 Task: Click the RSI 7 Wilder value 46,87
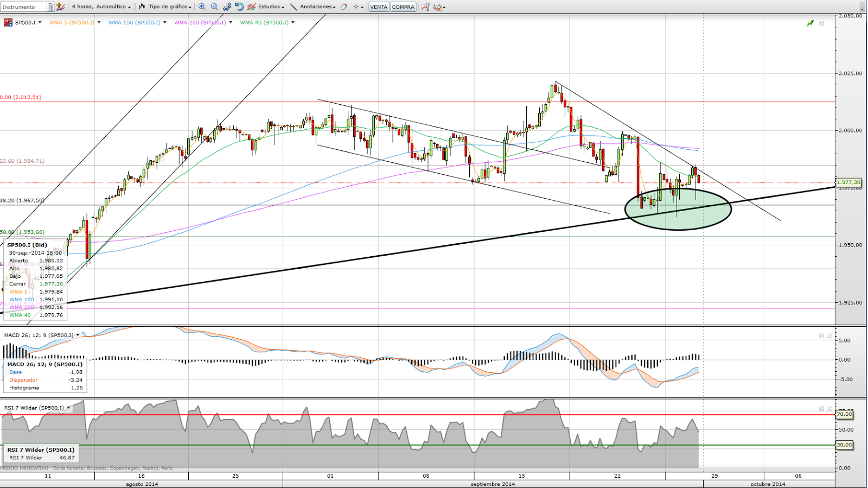67,458
